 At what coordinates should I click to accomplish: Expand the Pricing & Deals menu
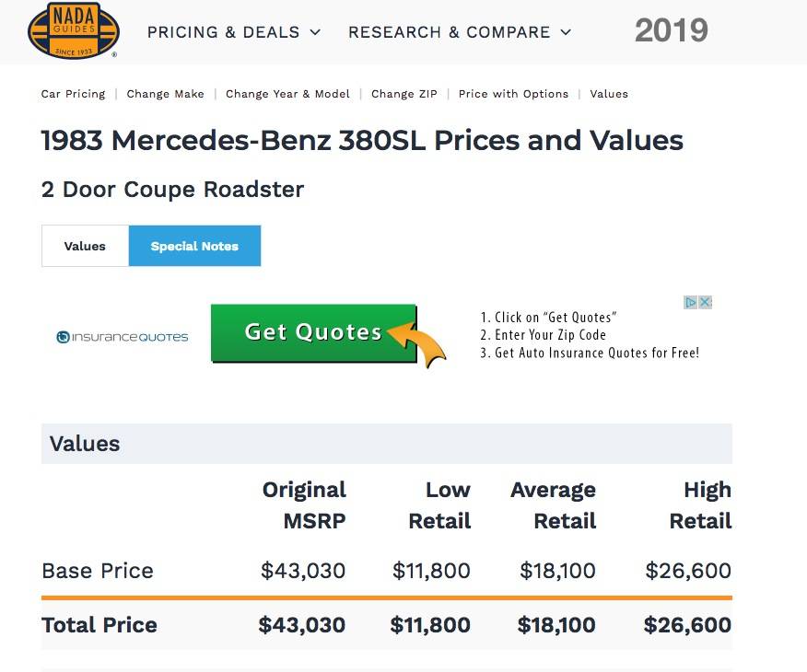click(x=234, y=32)
